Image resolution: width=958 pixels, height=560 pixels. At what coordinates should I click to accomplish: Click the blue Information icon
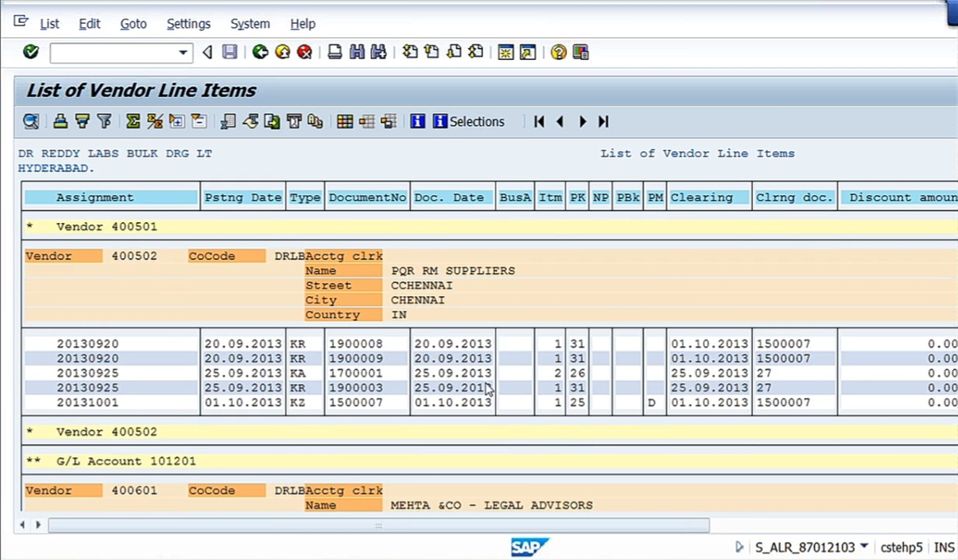click(417, 122)
